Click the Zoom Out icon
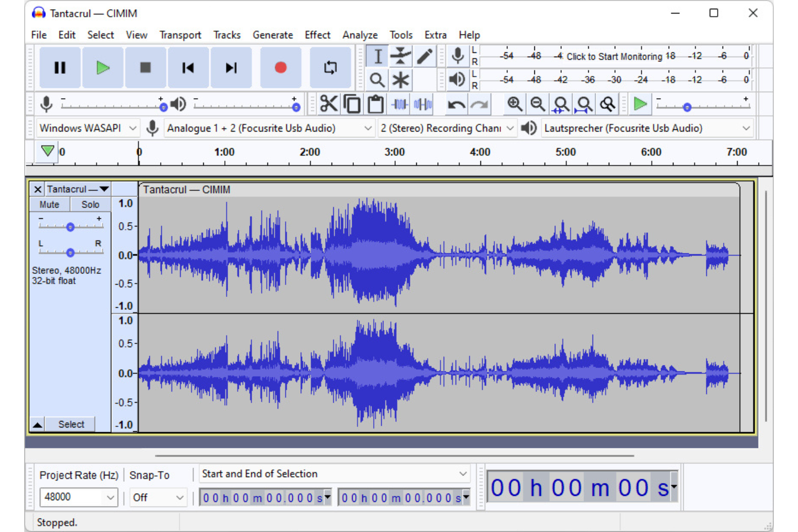This screenshot has height=532, width=798. coord(538,103)
